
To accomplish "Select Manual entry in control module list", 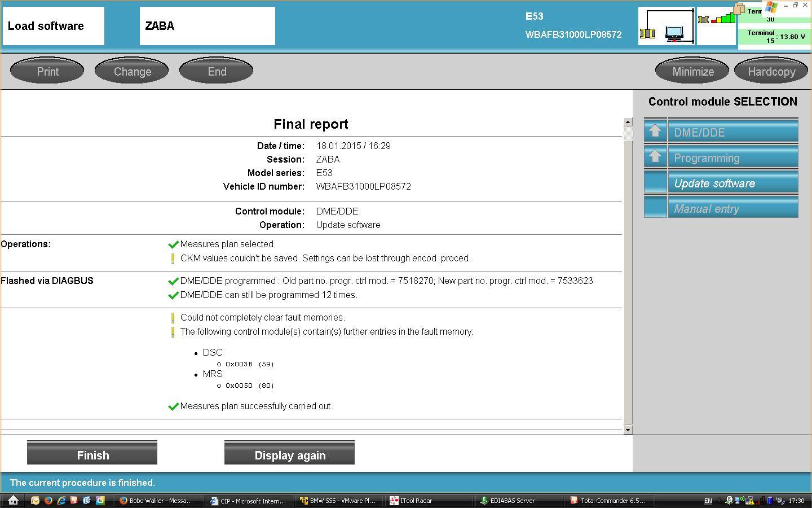I will pos(707,209).
